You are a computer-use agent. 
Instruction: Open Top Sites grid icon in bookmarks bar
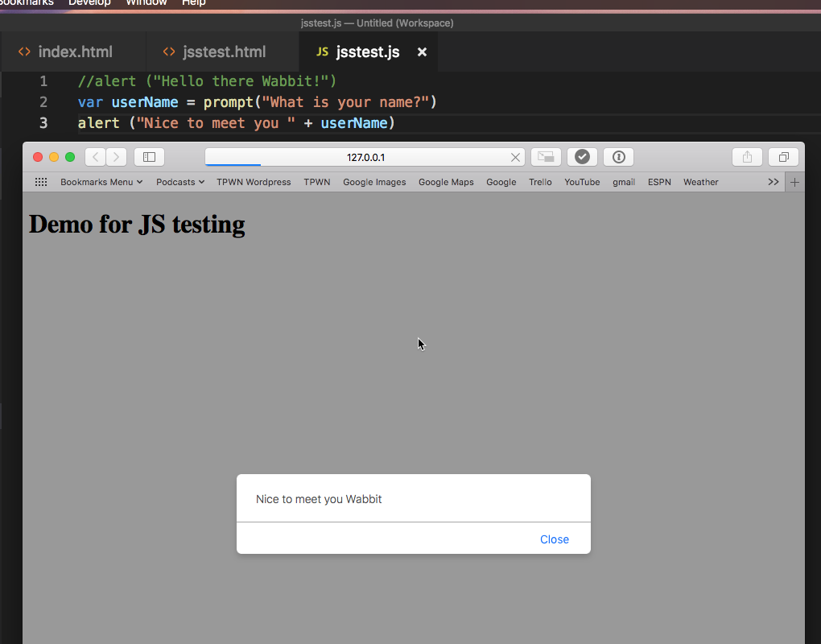41,182
